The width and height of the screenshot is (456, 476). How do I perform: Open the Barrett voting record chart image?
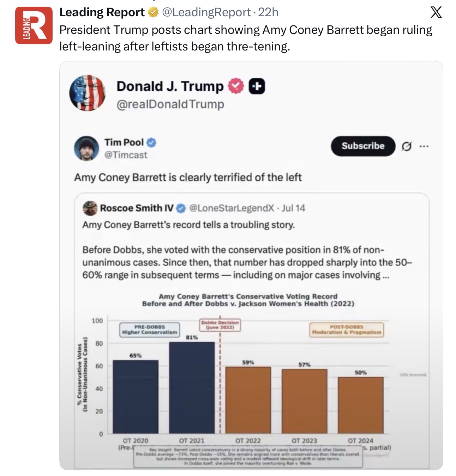[251, 380]
